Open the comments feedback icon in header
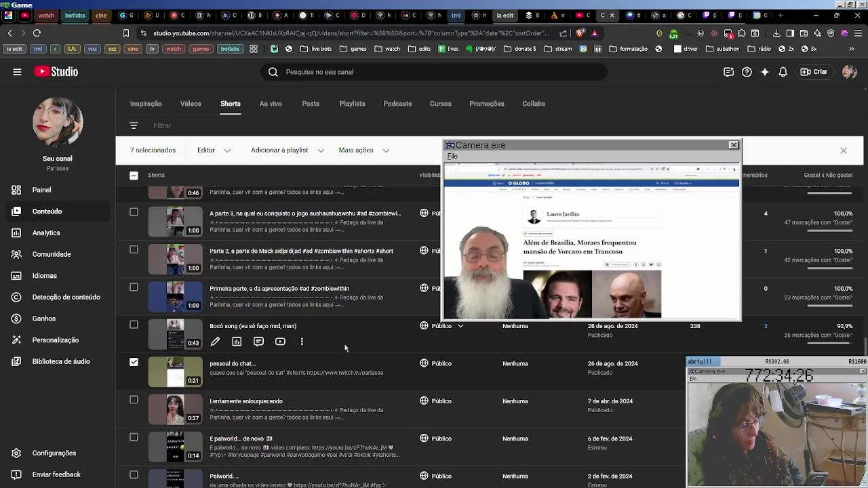The height and width of the screenshot is (488, 868). pos(728,72)
